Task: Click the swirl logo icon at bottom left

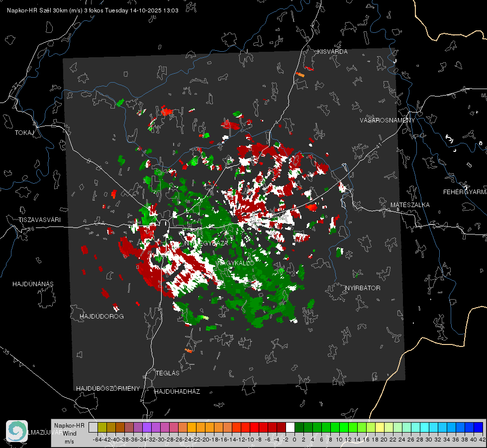Action: coord(17,431)
